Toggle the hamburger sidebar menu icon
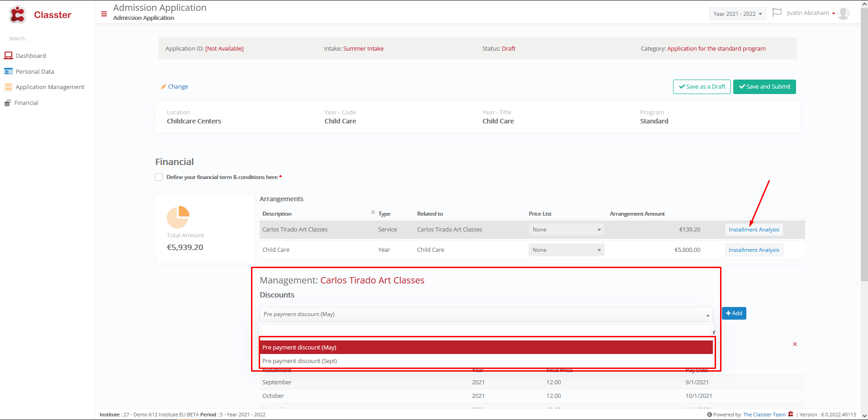Screen dimensions: 868x420 104,14
